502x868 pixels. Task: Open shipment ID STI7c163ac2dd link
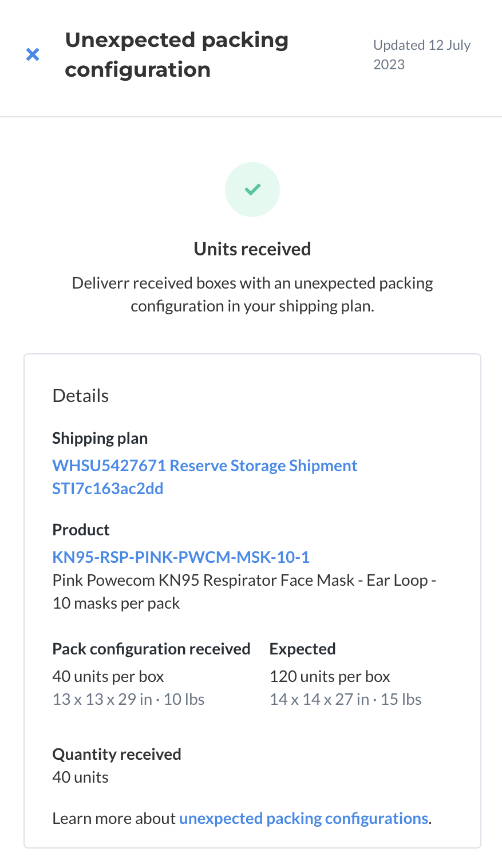tap(108, 488)
